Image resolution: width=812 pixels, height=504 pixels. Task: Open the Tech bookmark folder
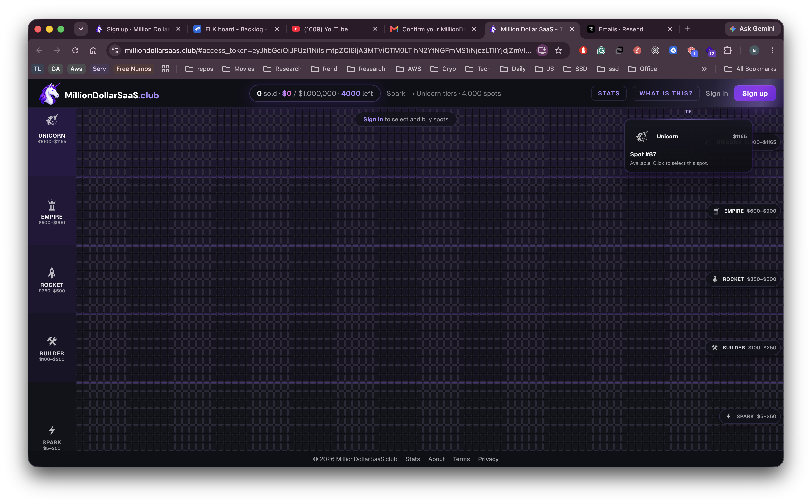click(478, 69)
